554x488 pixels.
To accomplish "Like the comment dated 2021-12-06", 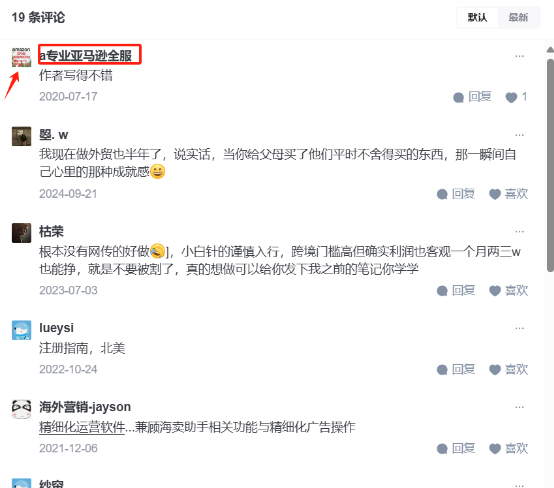I will tap(508, 448).
